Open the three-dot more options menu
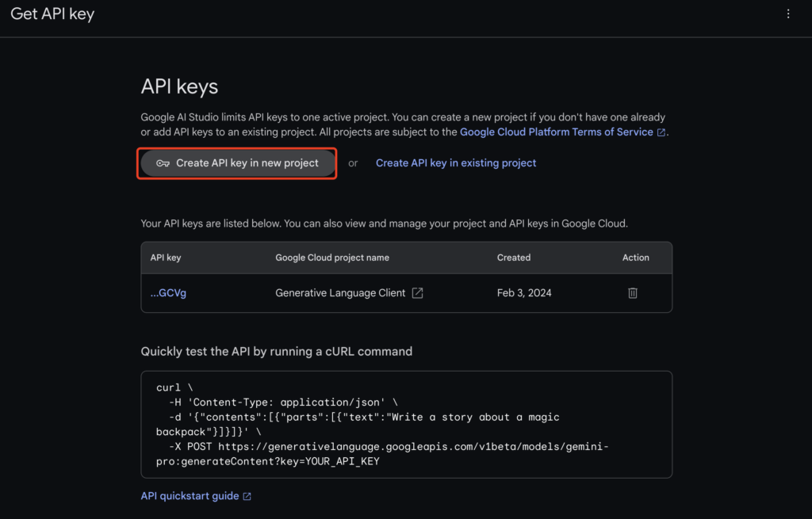 click(787, 14)
